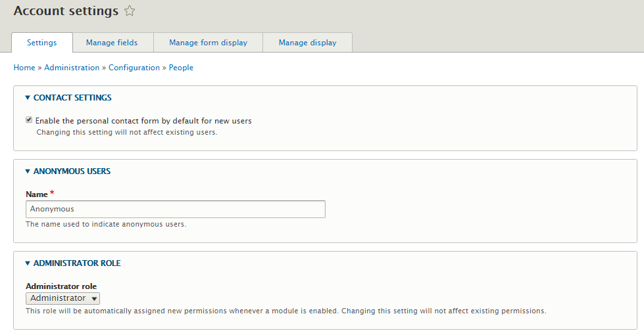Switch to the Manage fields tab
Viewport: 644px width, 335px height.
(x=112, y=43)
